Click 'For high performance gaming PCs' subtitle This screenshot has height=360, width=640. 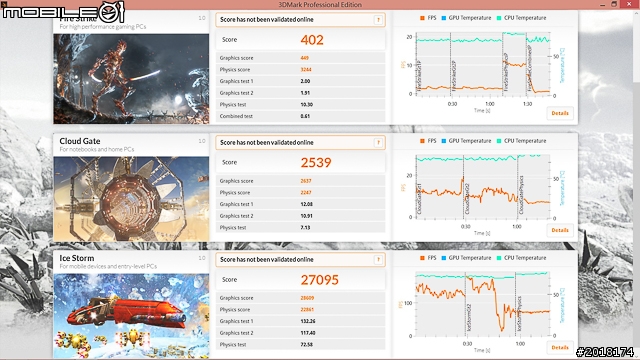pyautogui.click(x=103, y=27)
